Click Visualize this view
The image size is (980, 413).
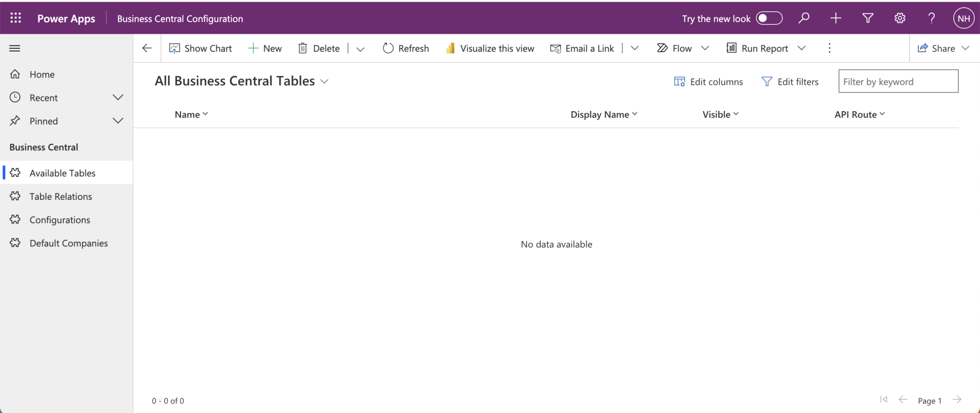click(490, 48)
